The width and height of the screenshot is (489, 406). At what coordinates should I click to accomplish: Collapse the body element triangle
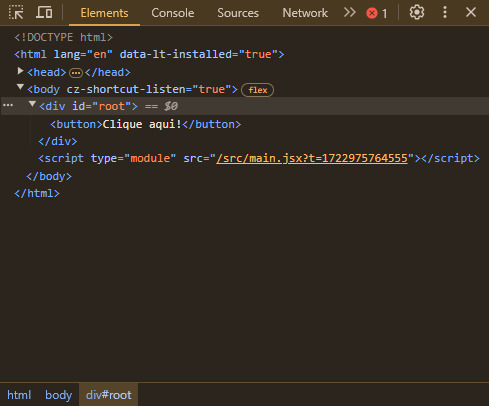click(x=20, y=87)
